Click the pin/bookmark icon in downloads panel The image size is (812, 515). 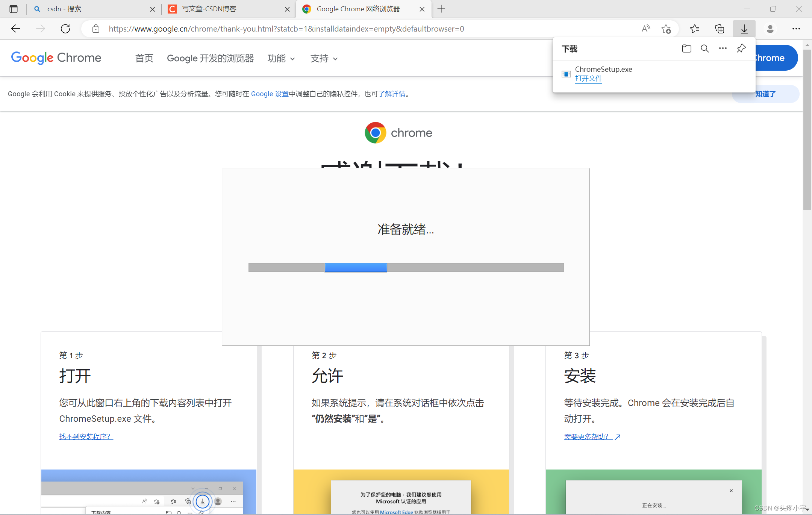point(742,48)
